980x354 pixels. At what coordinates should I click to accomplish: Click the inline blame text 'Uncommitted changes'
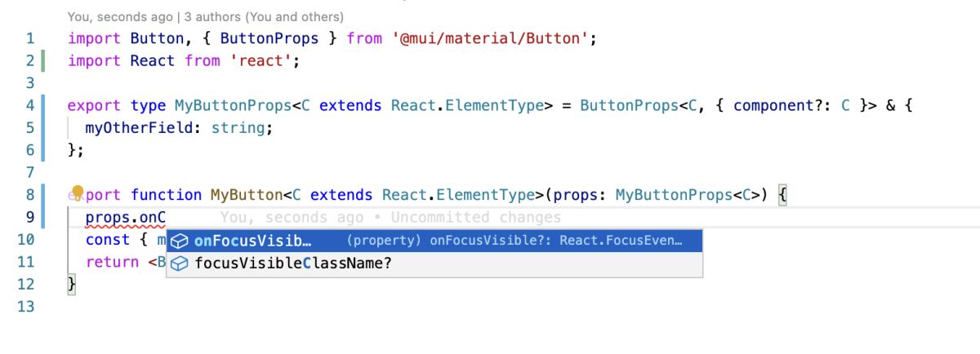(476, 218)
